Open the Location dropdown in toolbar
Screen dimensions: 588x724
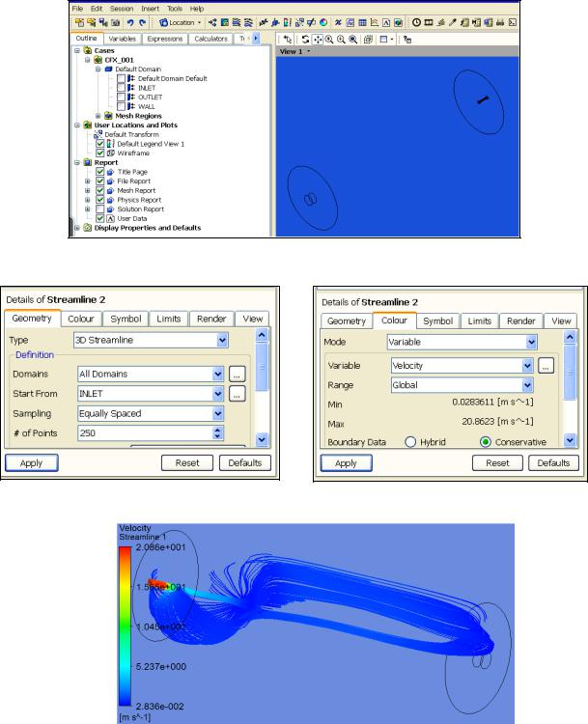[x=181, y=22]
